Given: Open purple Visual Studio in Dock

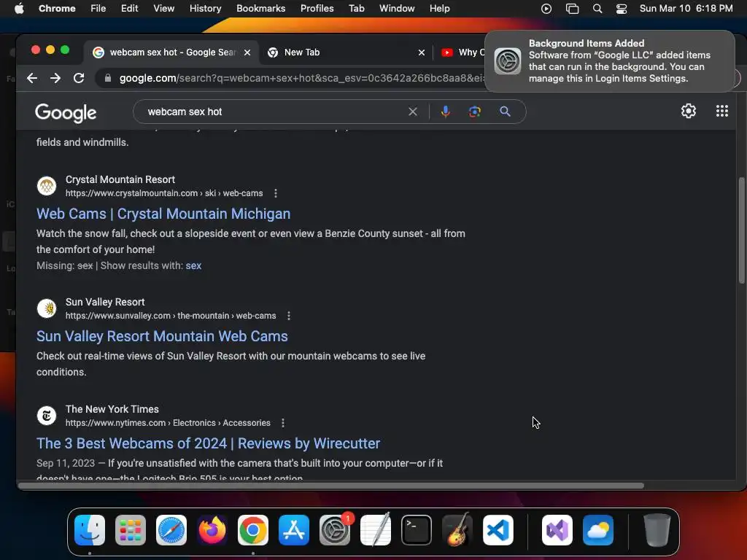Looking at the screenshot, I should click(x=557, y=530).
